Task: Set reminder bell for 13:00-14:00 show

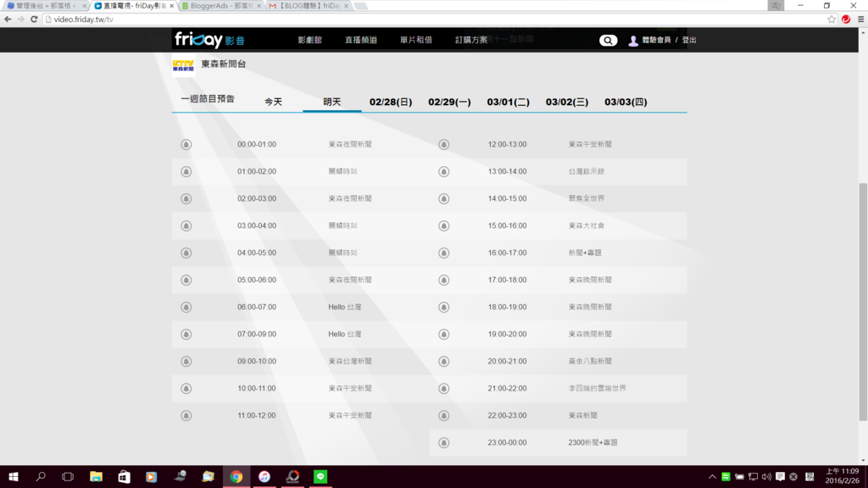Action: click(x=444, y=171)
